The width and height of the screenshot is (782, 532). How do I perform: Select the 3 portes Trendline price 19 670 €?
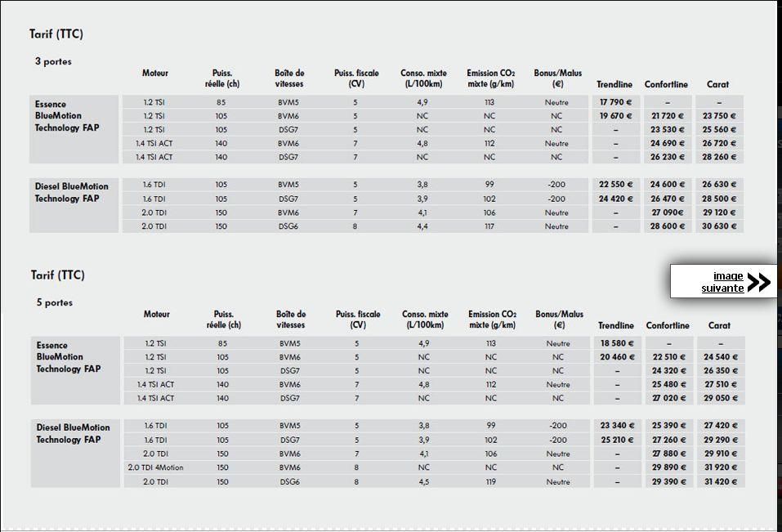pos(615,116)
